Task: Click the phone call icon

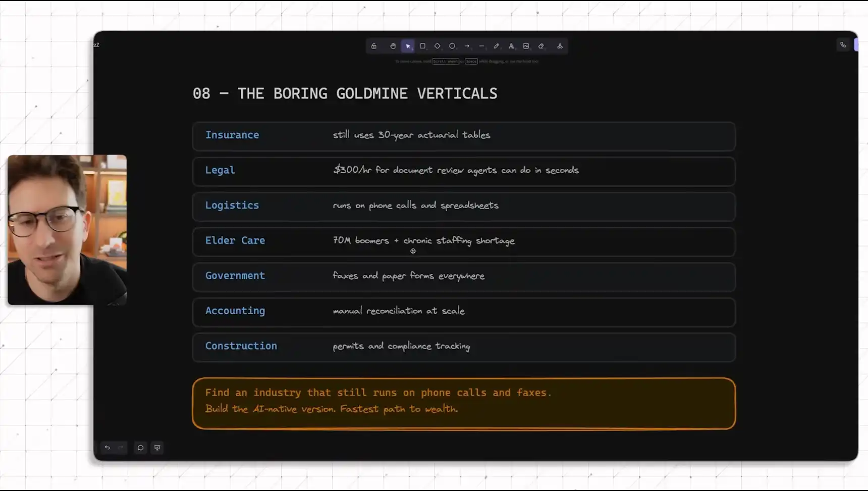Action: pos(843,45)
